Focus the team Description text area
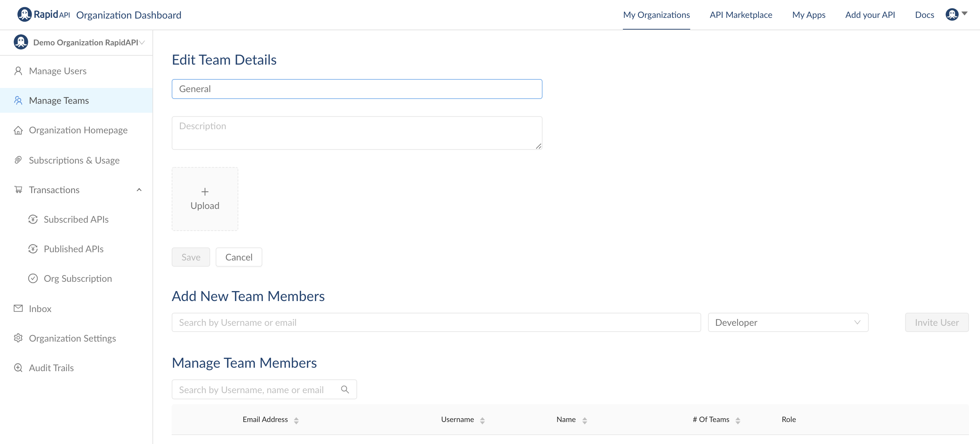 (356, 133)
